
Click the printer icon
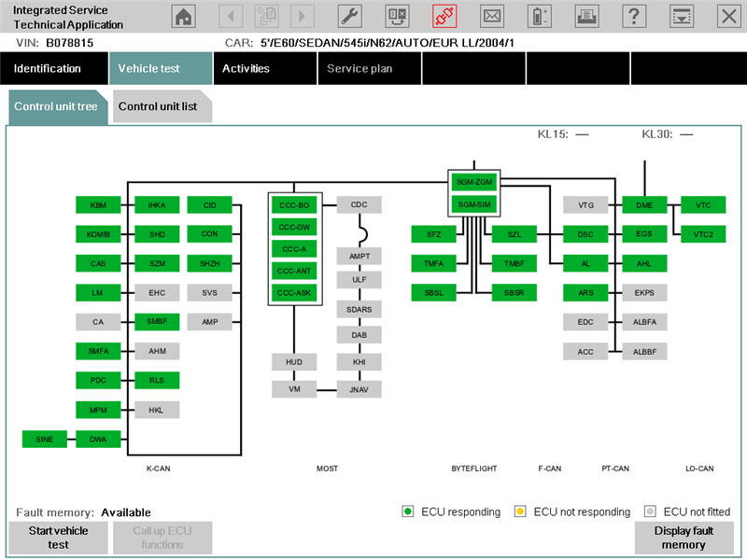click(x=587, y=17)
